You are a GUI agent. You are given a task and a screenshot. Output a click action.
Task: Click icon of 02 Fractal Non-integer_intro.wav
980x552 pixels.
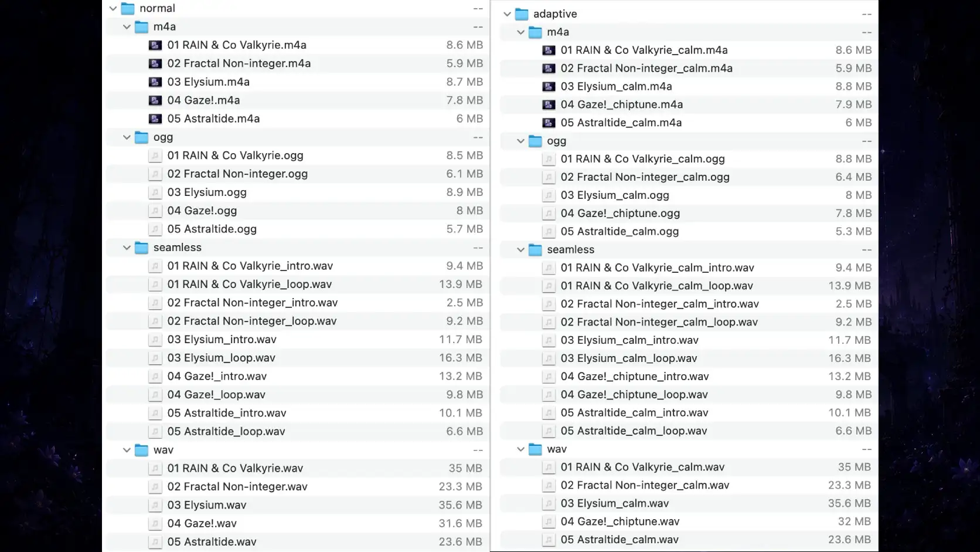155,303
